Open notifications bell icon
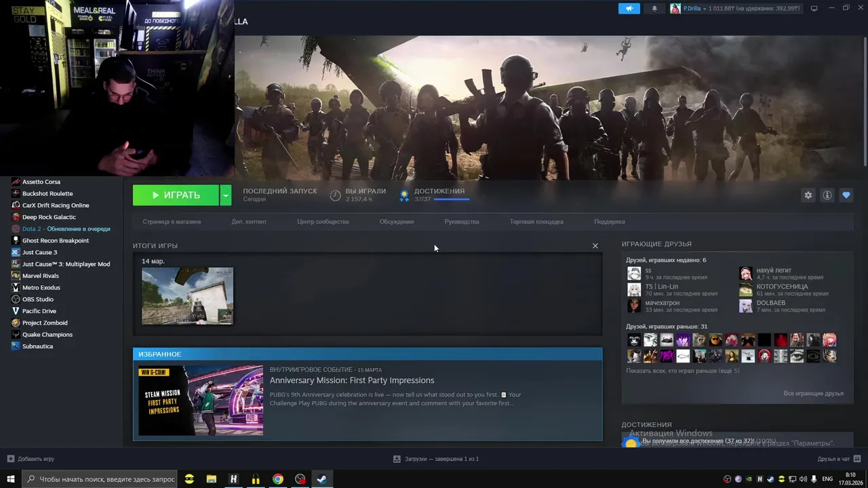This screenshot has height=488, width=868. click(654, 9)
